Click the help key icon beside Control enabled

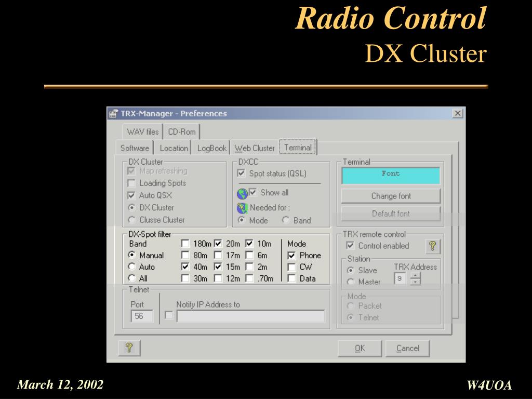click(433, 246)
